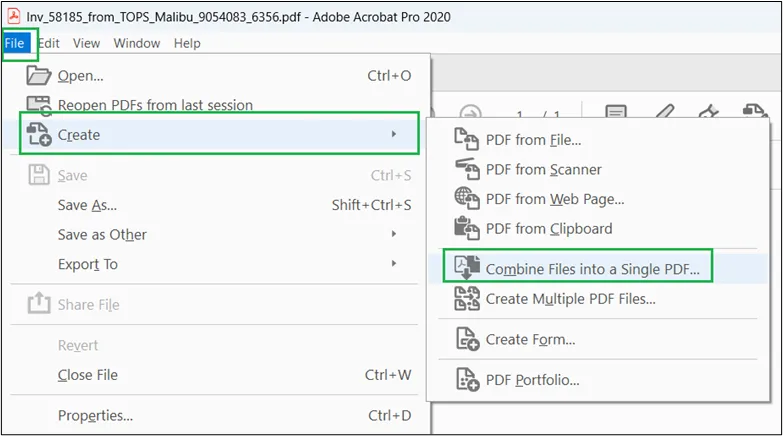
Task: Click the View menu
Action: (86, 43)
